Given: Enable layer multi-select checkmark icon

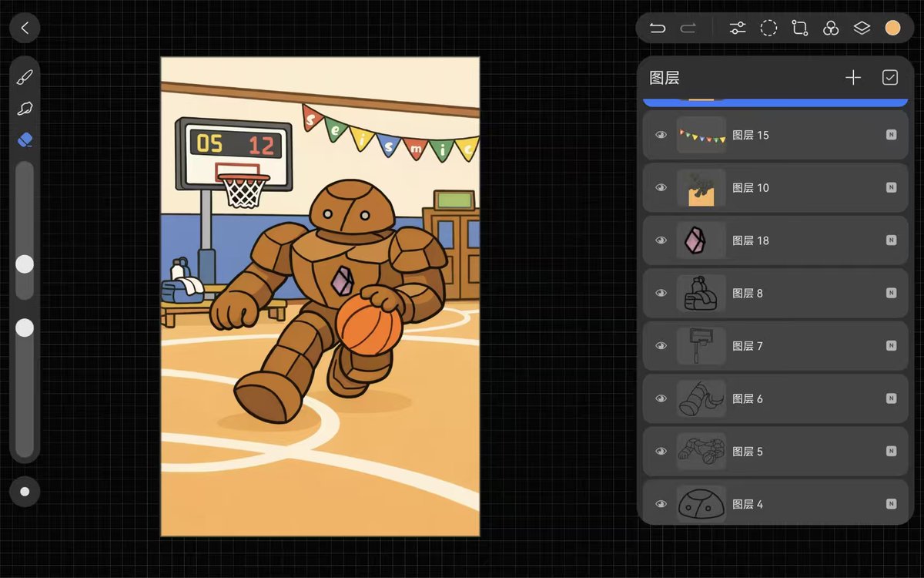Looking at the screenshot, I should (x=890, y=78).
